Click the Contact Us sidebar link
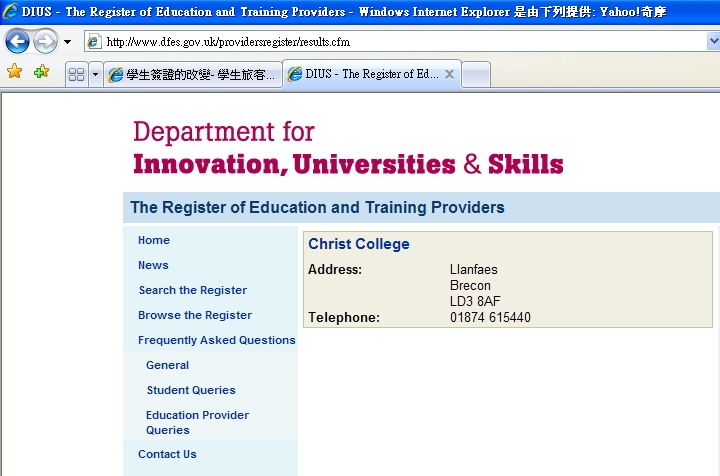Screen dimensions: 720x476 tap(167, 454)
